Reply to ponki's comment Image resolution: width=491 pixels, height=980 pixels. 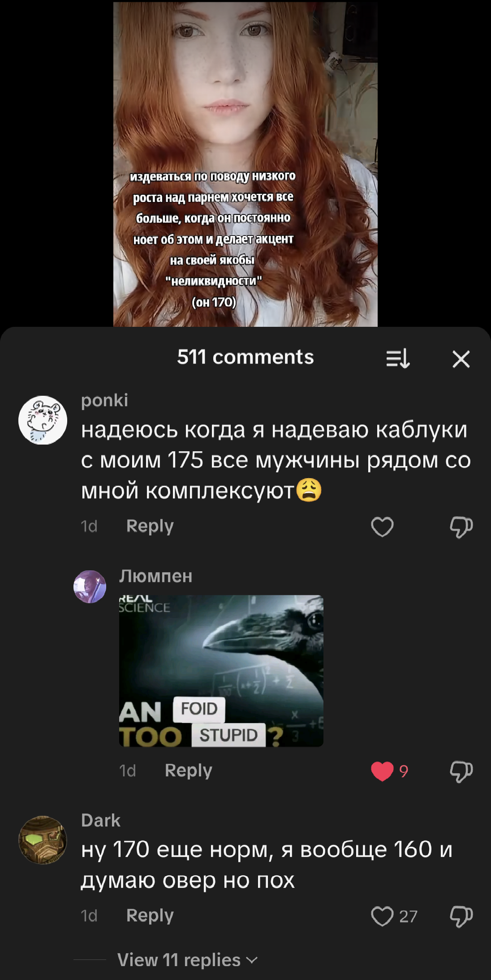click(x=150, y=526)
